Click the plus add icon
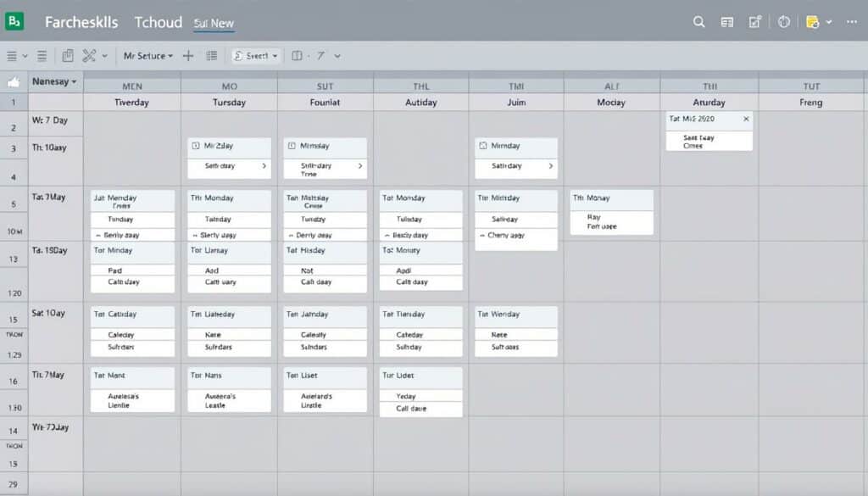 point(188,56)
